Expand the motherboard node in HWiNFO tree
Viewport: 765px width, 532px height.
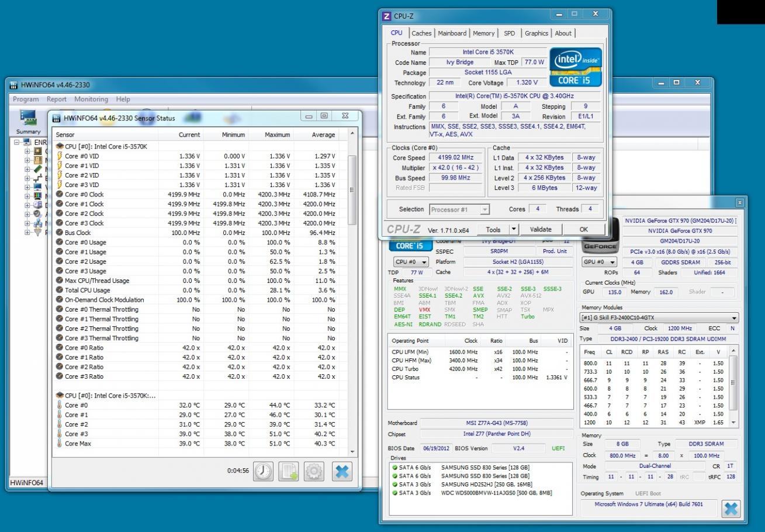coord(26,160)
